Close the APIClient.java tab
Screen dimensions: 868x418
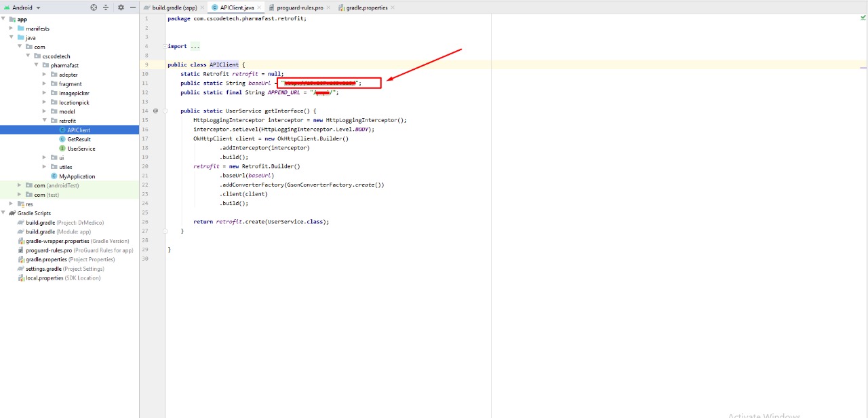click(259, 7)
